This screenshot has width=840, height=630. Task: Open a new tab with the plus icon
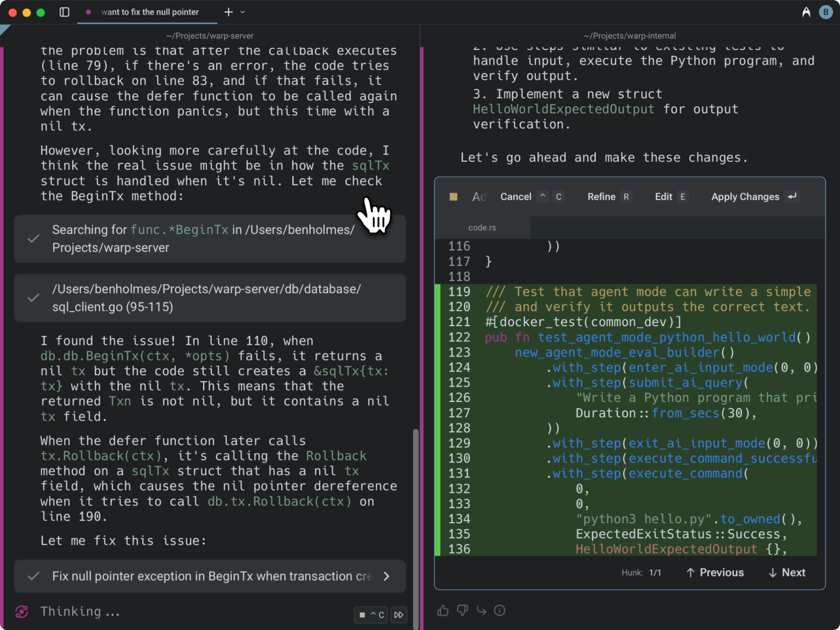229,12
